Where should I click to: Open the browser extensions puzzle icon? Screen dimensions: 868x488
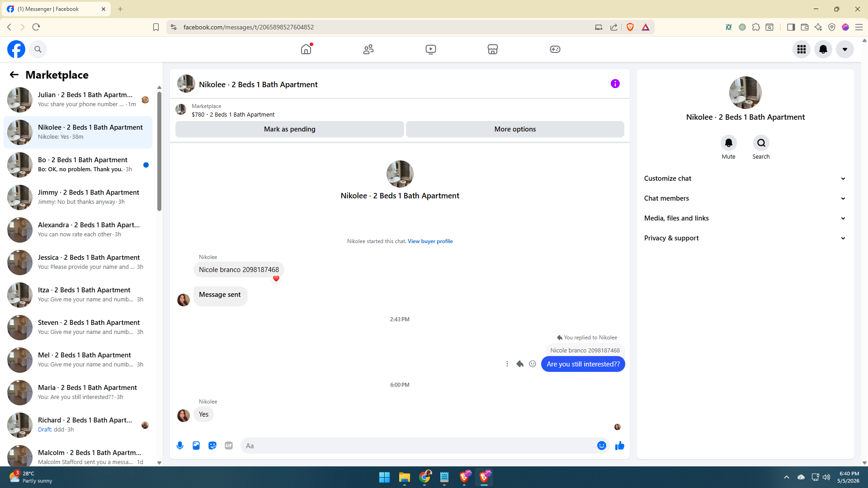pos(756,27)
